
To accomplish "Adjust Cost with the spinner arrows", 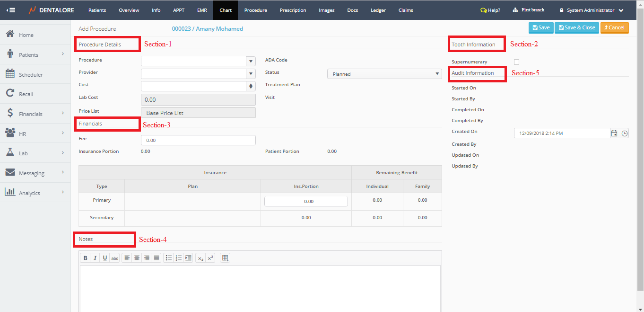I will pyautogui.click(x=251, y=86).
